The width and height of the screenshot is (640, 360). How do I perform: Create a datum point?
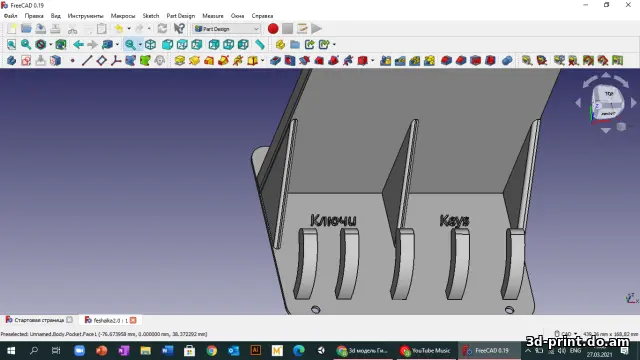73,61
